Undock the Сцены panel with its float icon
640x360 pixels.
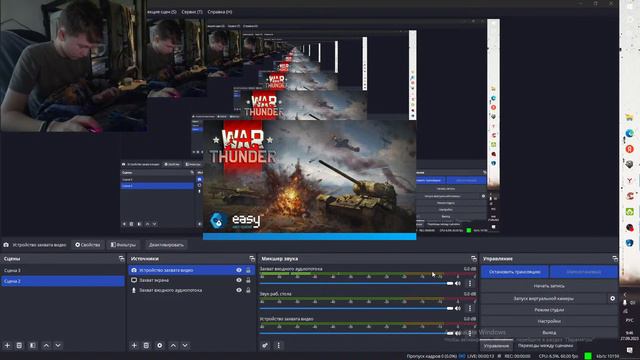tap(121, 259)
